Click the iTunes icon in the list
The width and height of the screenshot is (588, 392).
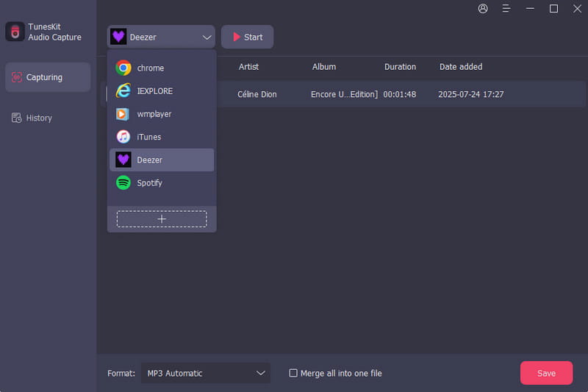pos(123,137)
